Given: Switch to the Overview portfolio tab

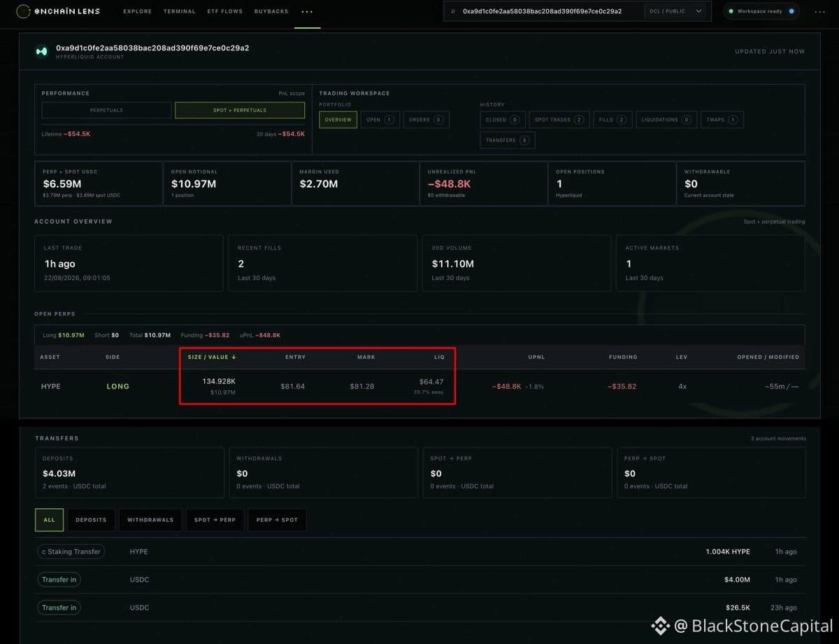Looking at the screenshot, I should [x=338, y=120].
